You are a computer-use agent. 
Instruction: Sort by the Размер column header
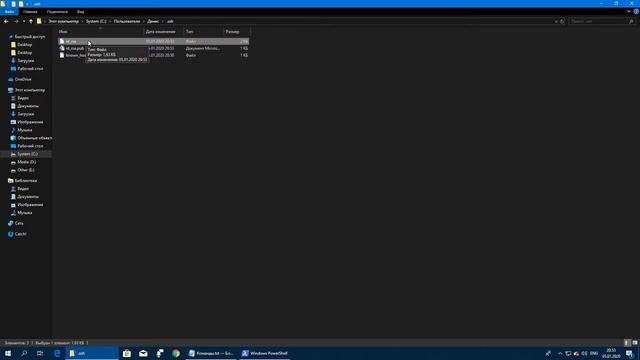[x=236, y=31]
